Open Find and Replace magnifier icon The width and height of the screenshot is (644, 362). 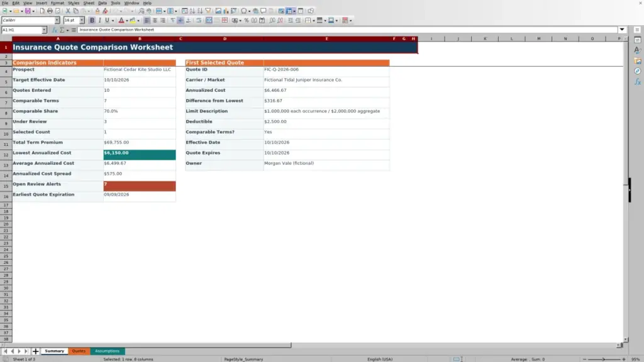click(x=141, y=11)
